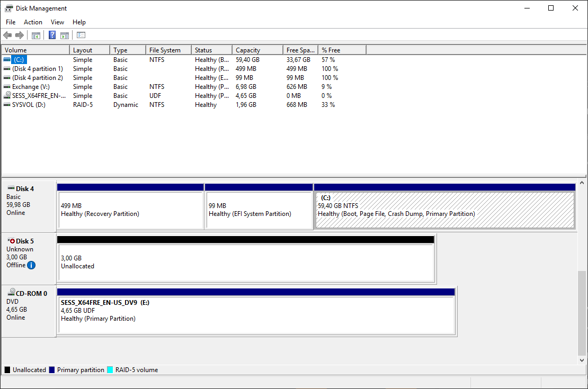Viewport: 588px width, 389px height.
Task: Toggle the Show/Hide Action Pane toolbar icon
Action: tap(64, 35)
